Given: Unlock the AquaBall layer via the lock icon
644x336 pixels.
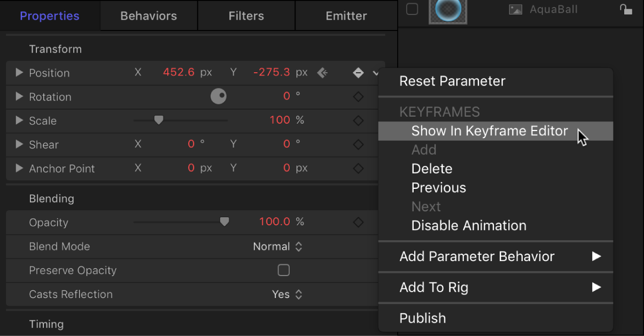Looking at the screenshot, I should click(x=626, y=9).
